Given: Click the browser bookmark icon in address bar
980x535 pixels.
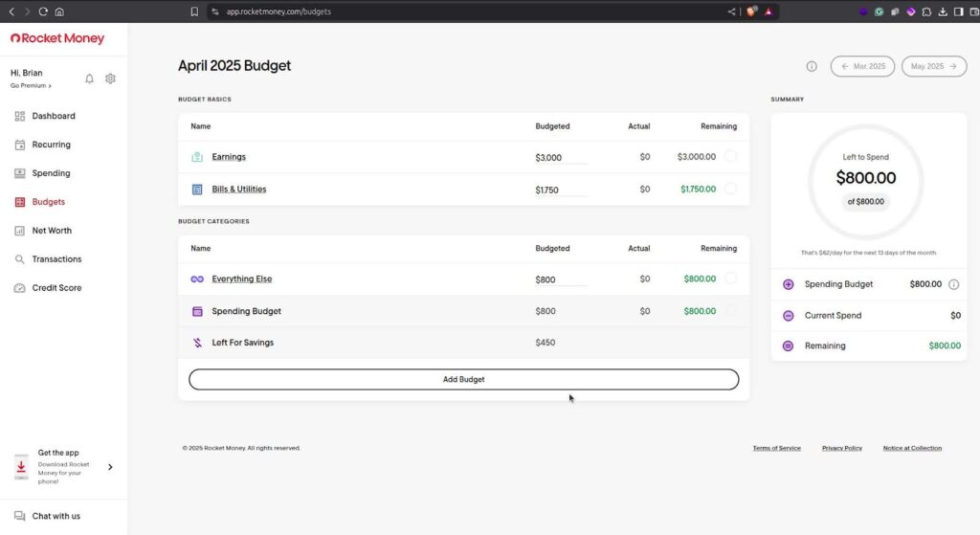Looking at the screenshot, I should (194, 11).
